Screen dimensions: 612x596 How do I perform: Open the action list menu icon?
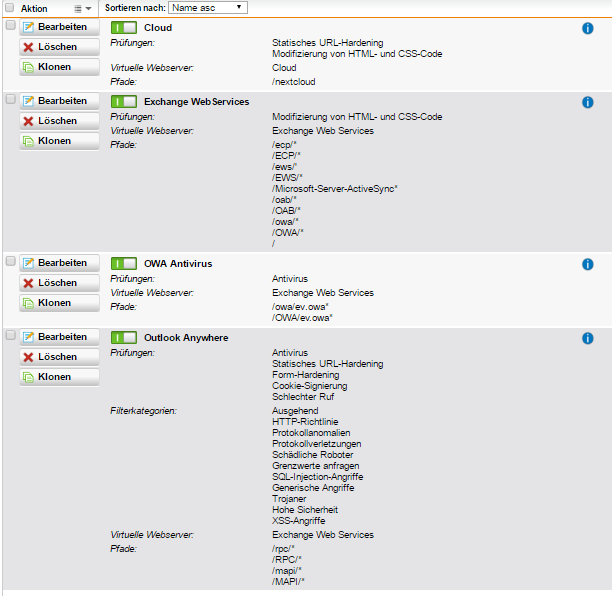(82, 8)
